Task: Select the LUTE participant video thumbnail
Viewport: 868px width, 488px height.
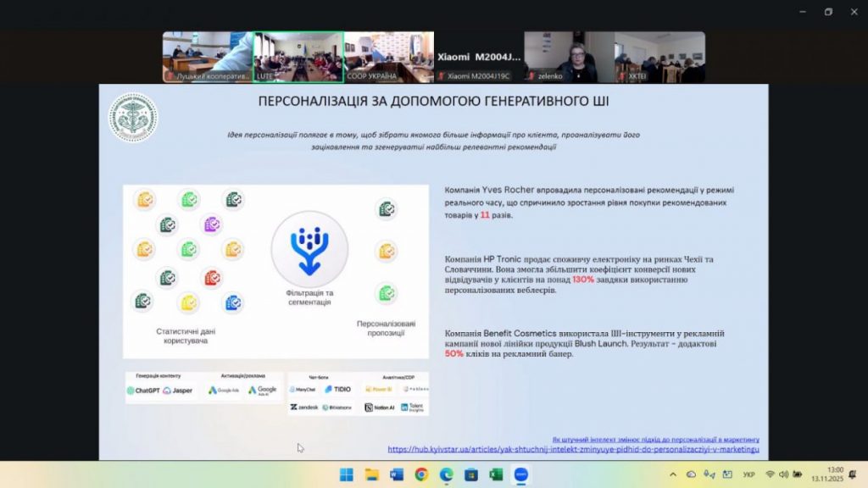Action: 298,57
